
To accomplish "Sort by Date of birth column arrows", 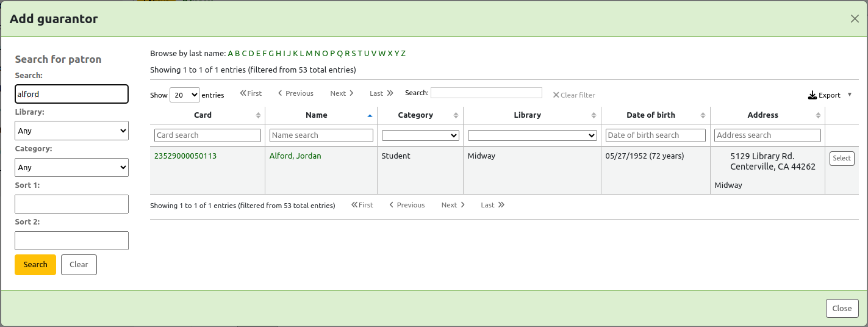I will coord(703,115).
